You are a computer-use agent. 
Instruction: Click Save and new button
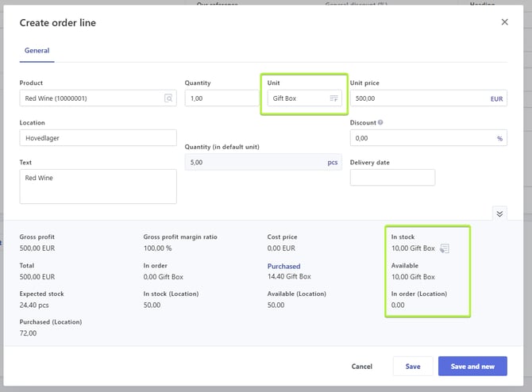472,367
